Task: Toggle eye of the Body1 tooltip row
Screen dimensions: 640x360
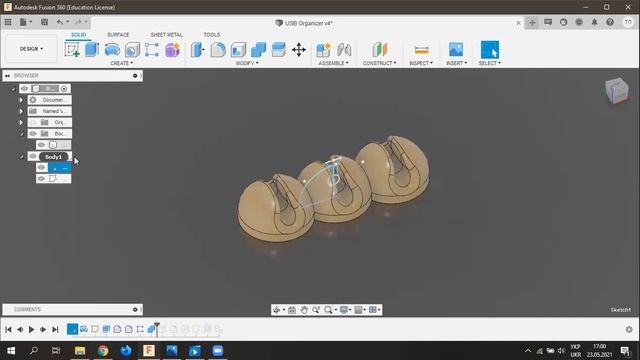Action: pos(33,156)
